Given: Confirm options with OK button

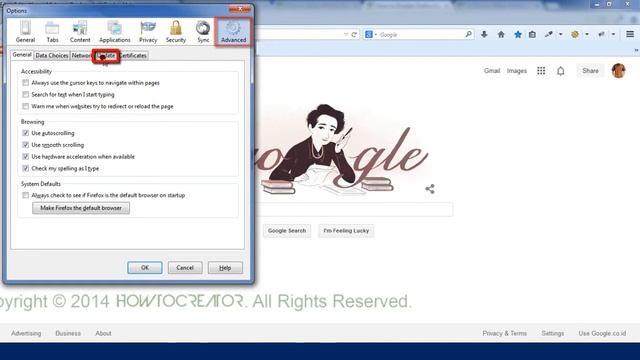Looking at the screenshot, I should click(x=144, y=268).
